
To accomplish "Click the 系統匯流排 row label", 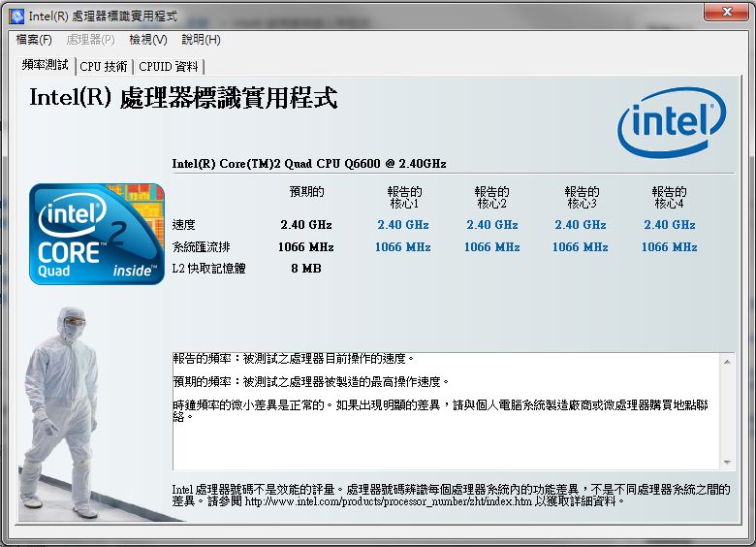I will click(x=201, y=247).
